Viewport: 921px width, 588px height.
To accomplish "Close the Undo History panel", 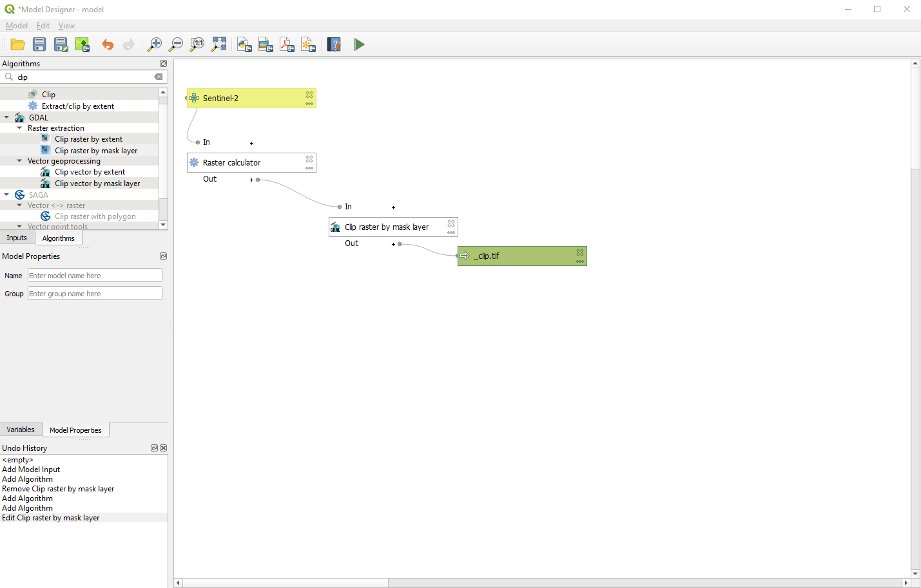I will tap(163, 448).
